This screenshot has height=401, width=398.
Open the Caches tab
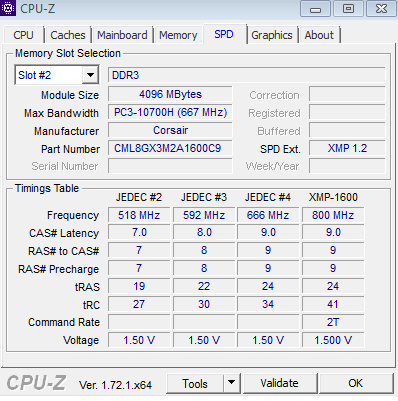68,35
